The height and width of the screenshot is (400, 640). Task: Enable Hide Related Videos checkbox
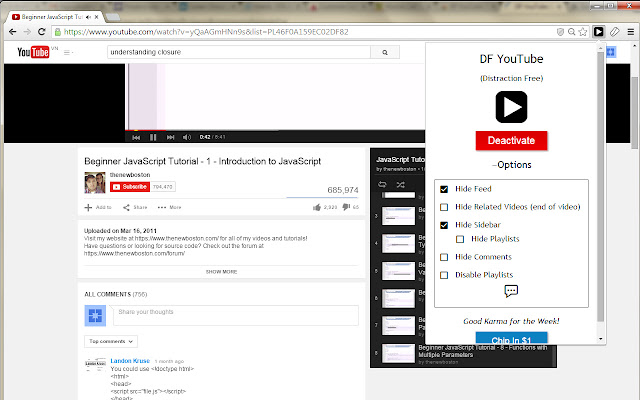click(444, 207)
